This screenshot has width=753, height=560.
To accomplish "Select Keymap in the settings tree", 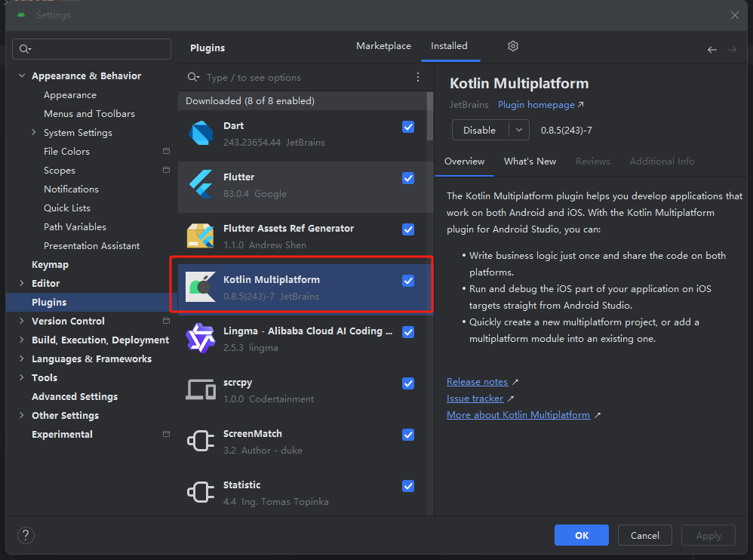I will (x=50, y=264).
